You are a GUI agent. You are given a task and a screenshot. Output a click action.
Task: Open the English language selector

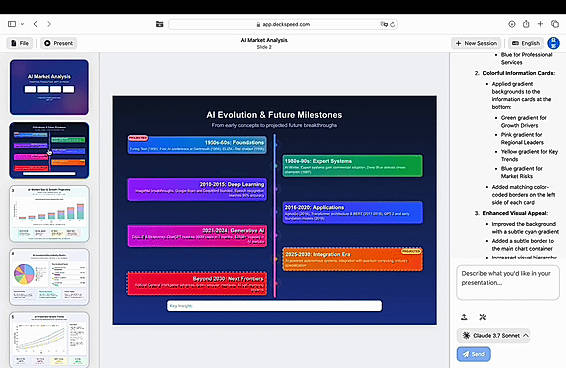click(x=526, y=43)
